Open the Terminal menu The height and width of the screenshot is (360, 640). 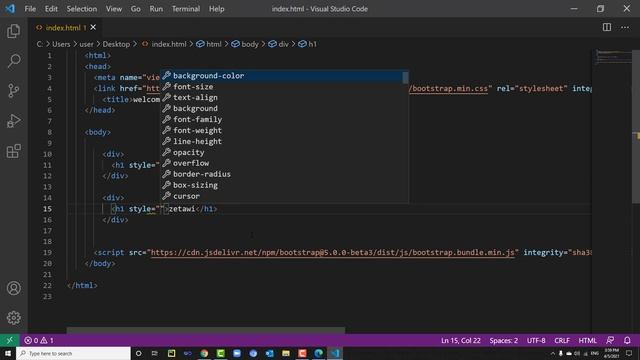186,9
